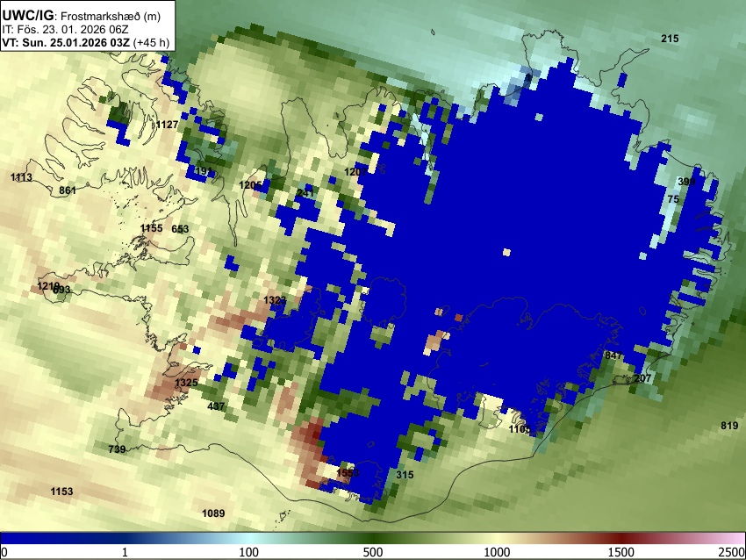The height and width of the screenshot is (560, 746).
Task: Select the map value 847
Action: tap(613, 355)
